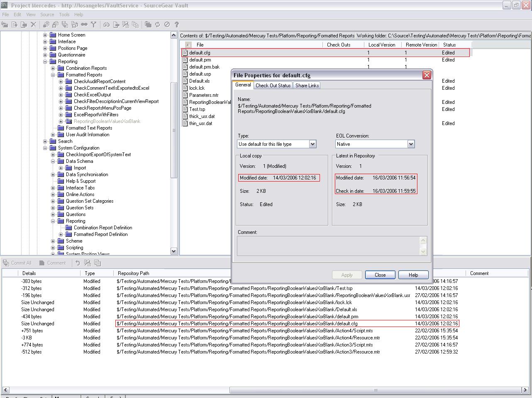532x398 pixels.
Task: Open the Tools menu
Action: pos(64,15)
